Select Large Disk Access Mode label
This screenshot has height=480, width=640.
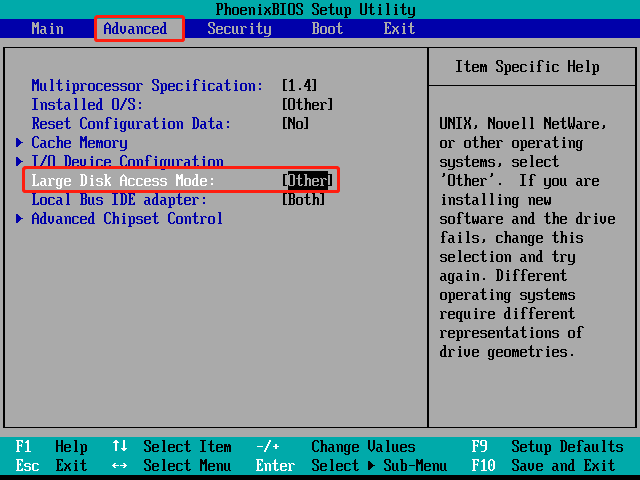[x=123, y=181]
